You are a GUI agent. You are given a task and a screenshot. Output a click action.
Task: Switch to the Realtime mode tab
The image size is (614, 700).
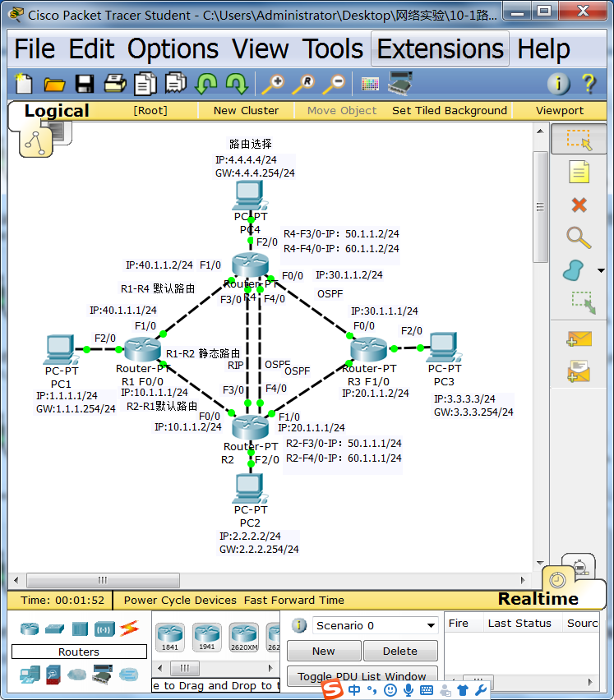pyautogui.click(x=538, y=599)
